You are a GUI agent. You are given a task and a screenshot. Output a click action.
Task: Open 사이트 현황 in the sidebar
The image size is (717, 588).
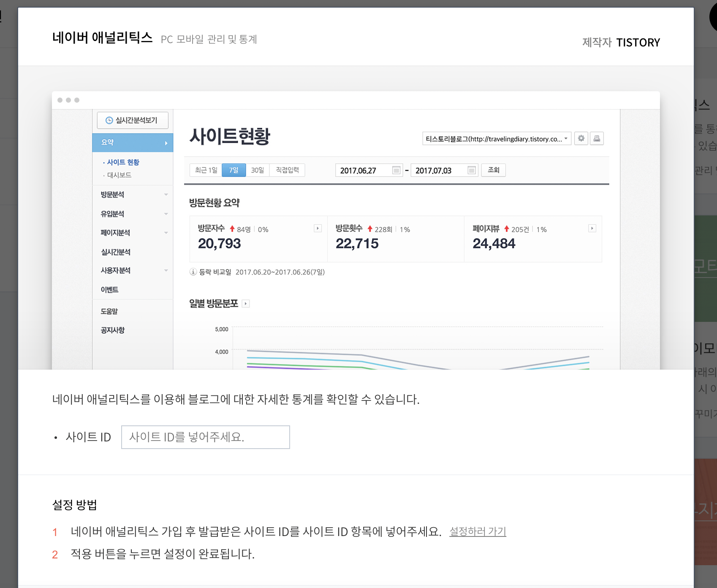[123, 162]
